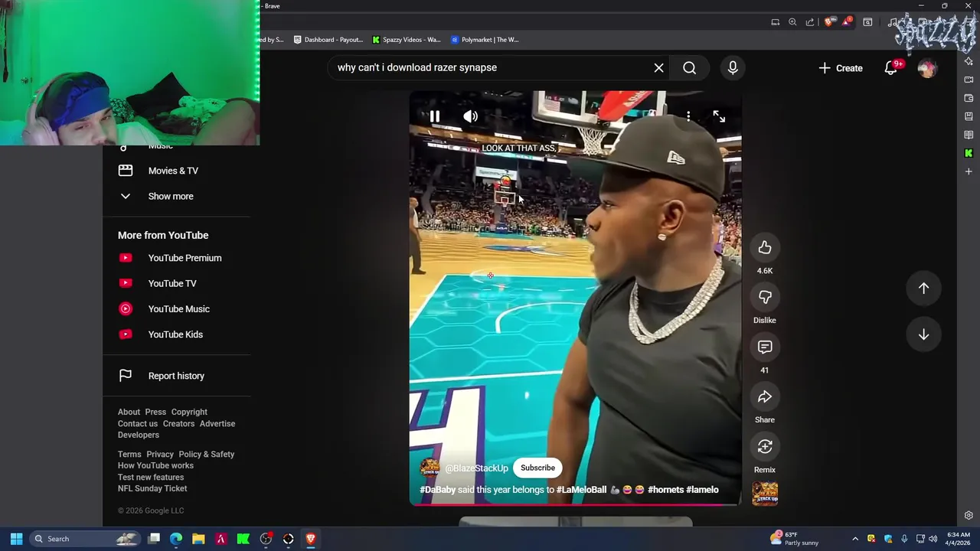This screenshot has width=980, height=551.
Task: Open Windows Start menu
Action: pyautogui.click(x=16, y=539)
